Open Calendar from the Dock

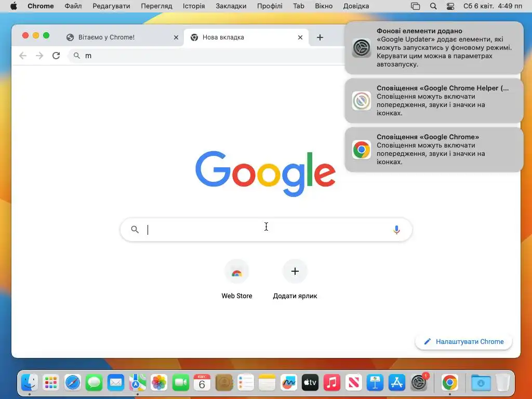click(202, 383)
